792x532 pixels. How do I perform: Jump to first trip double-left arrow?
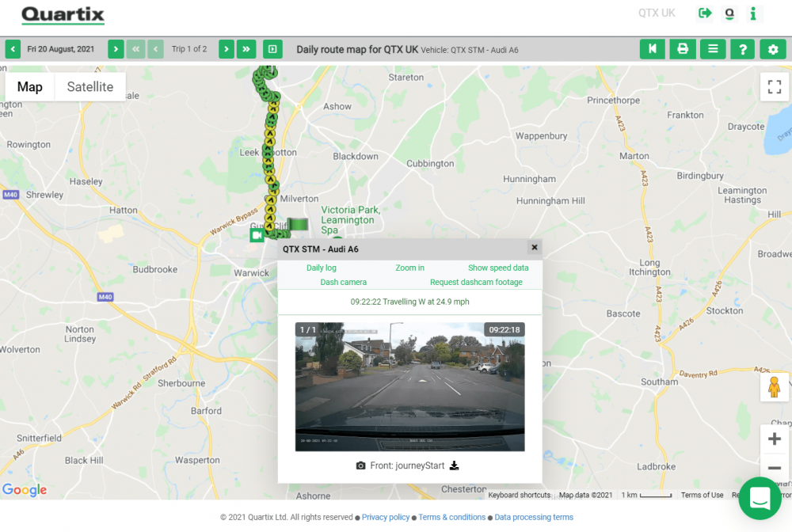pos(136,49)
